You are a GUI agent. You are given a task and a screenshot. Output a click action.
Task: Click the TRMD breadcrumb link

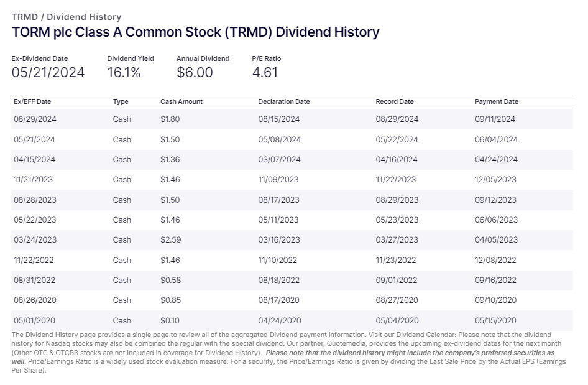click(24, 17)
